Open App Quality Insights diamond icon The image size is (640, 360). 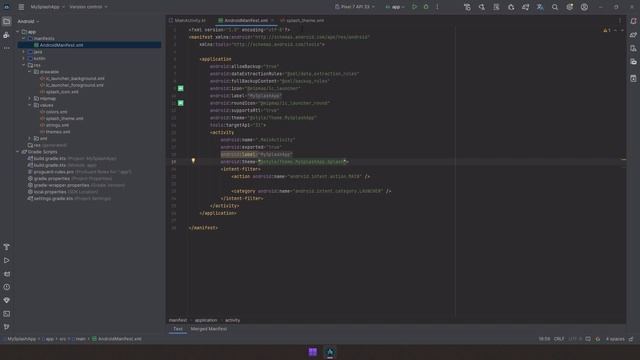tap(7, 300)
